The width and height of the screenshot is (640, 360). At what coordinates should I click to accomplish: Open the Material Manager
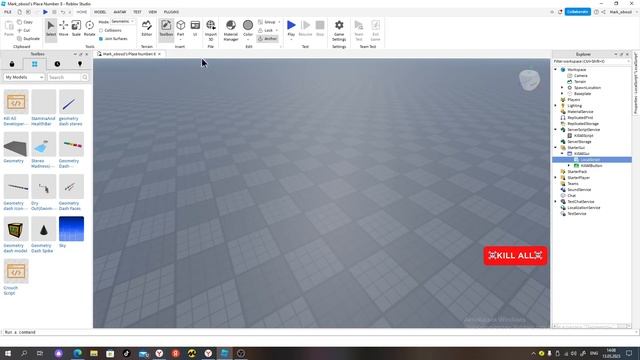(x=231, y=30)
